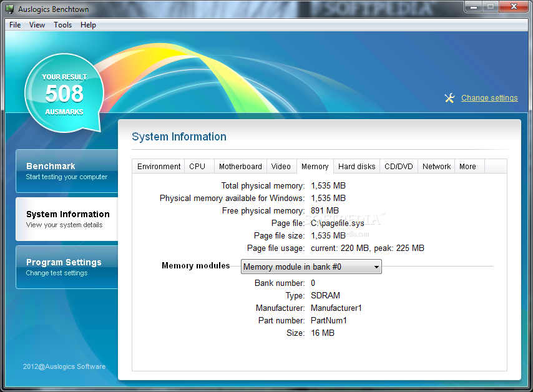Click the manufacturer value Manufacturer1
The height and width of the screenshot is (392, 533).
pos(336,308)
